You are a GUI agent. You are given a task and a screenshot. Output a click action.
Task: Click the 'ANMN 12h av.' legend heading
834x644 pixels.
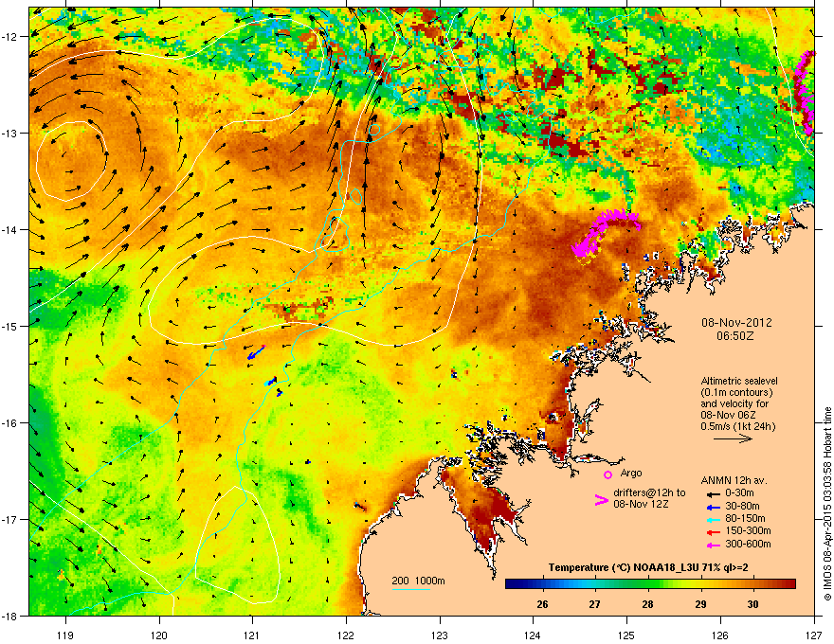(734, 481)
